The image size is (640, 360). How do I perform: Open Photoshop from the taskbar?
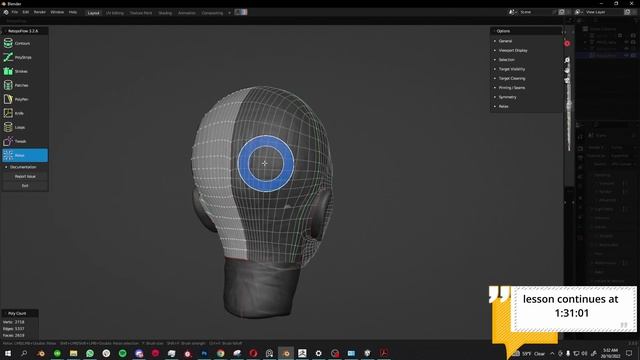[204, 353]
